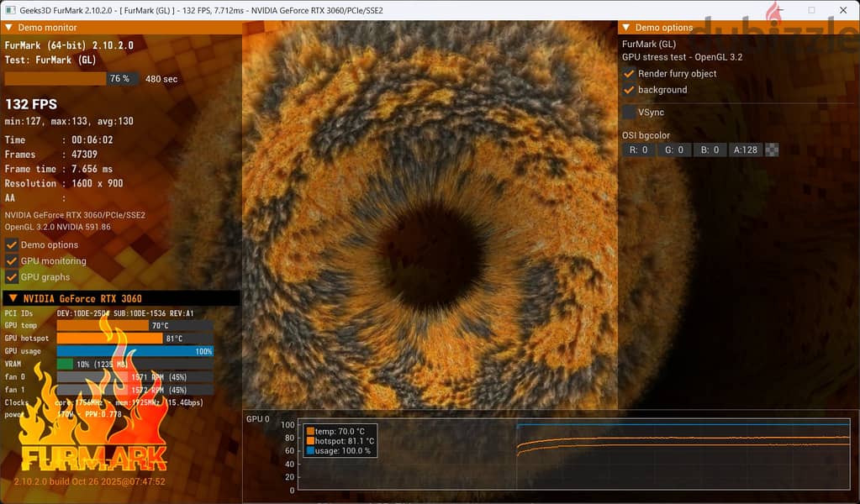Click the build Oct 26 2025@07:47:52 text
This screenshot has height=504, width=860.
107,481
